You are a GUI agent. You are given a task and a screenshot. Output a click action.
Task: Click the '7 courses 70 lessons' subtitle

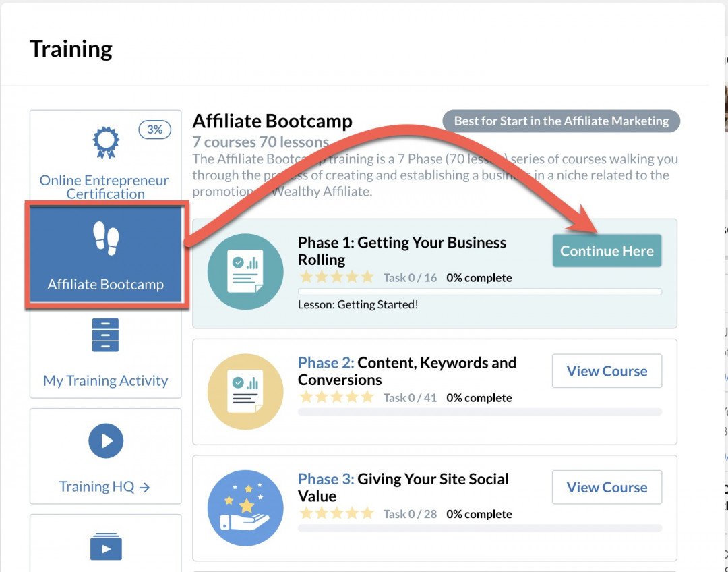260,142
